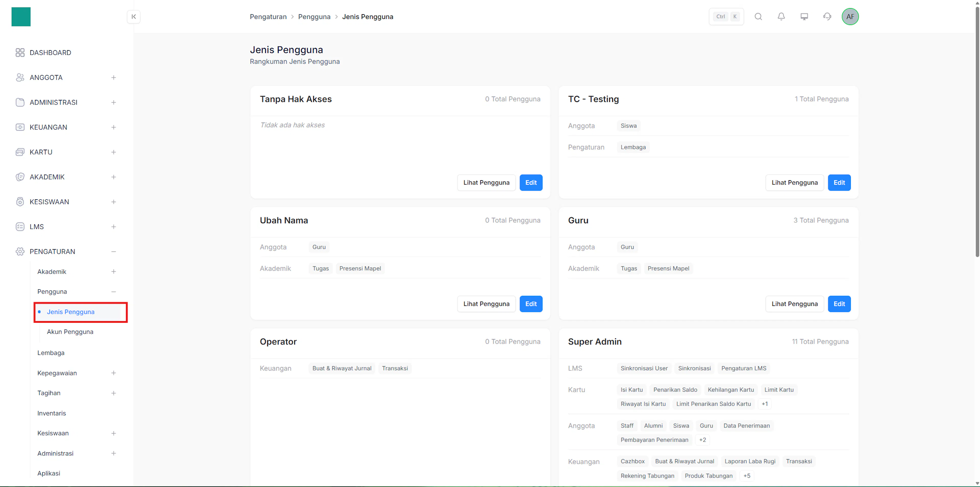
Task: Show hidden Kartu tags via +1
Action: [765, 404]
